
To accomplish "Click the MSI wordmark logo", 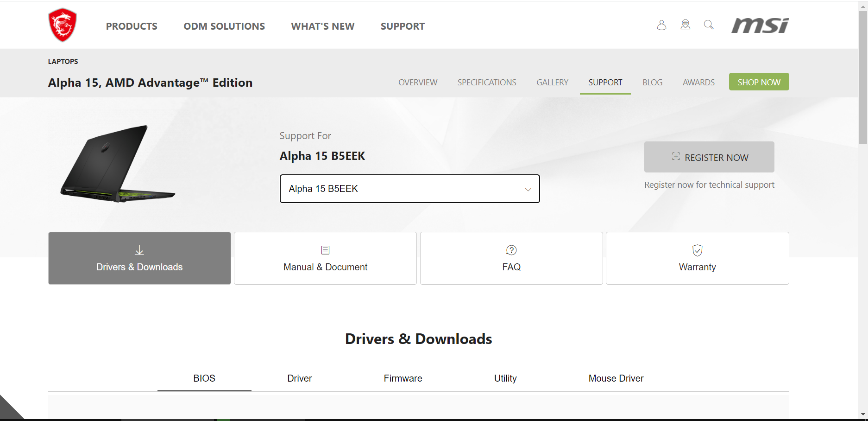I will (x=760, y=26).
